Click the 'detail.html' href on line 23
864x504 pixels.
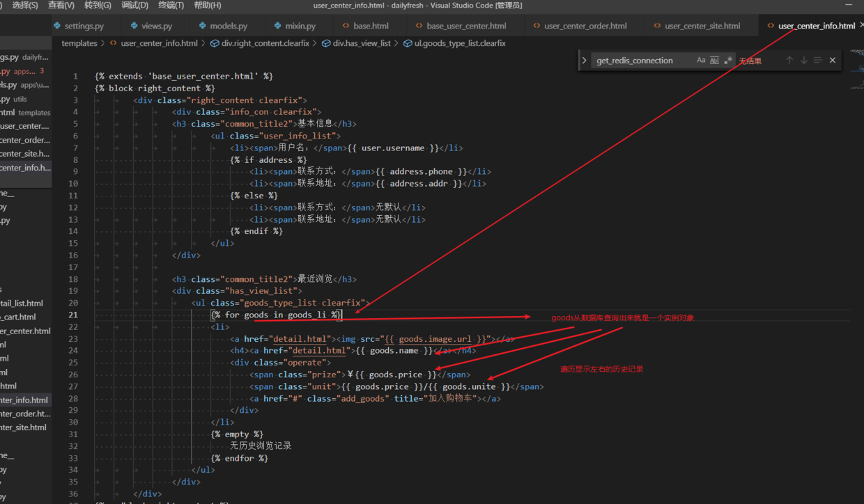pyautogui.click(x=300, y=339)
